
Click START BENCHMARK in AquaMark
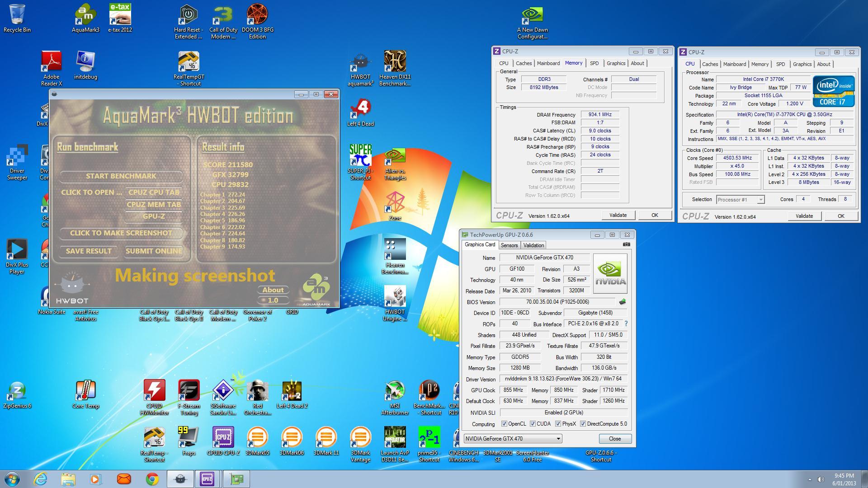coord(121,176)
